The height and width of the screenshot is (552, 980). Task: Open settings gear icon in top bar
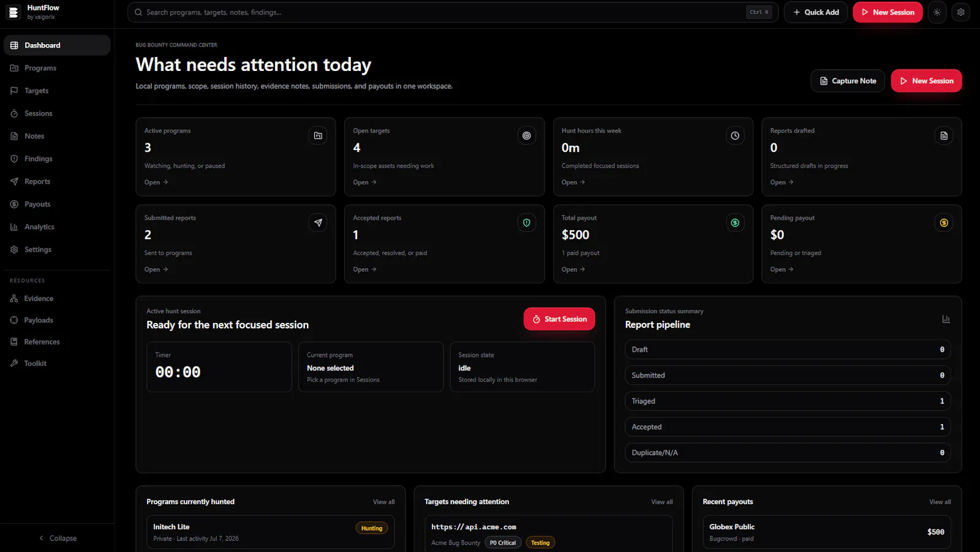pyautogui.click(x=960, y=12)
